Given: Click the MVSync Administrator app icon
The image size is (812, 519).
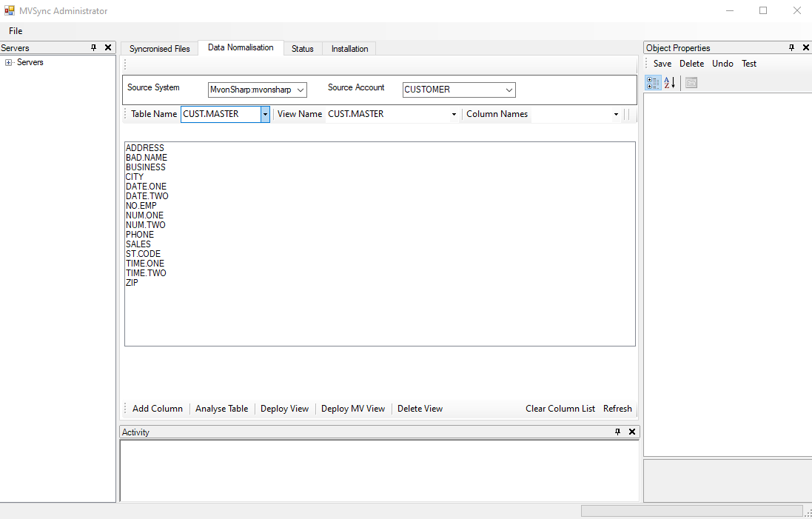Looking at the screenshot, I should (10, 10).
